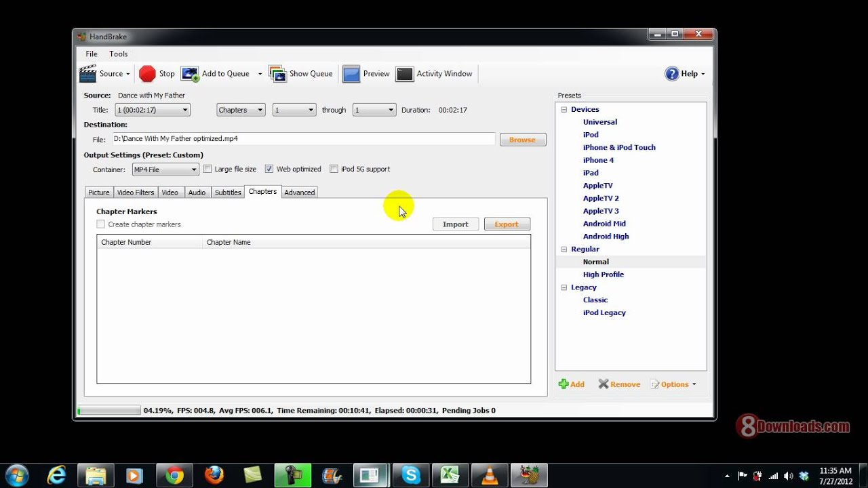The width and height of the screenshot is (868, 488).
Task: Switch to the Advanced tab
Action: tap(300, 192)
